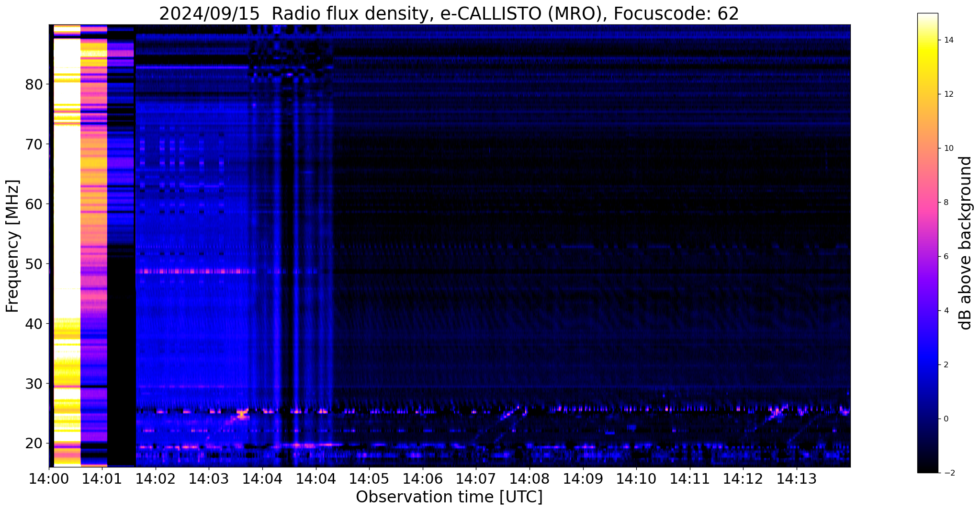Image resolution: width=980 pixels, height=511 pixels.
Task: Select the 14:13 time tick label
Action: pyautogui.click(x=797, y=478)
